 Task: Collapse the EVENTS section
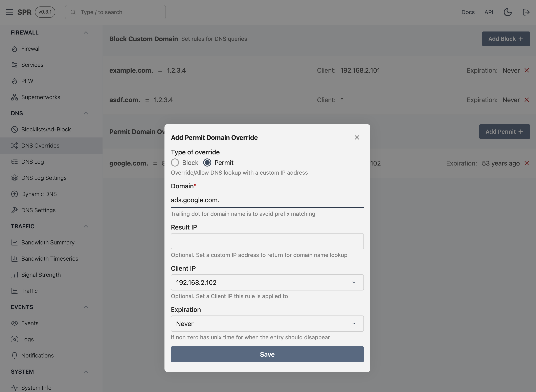point(86,307)
